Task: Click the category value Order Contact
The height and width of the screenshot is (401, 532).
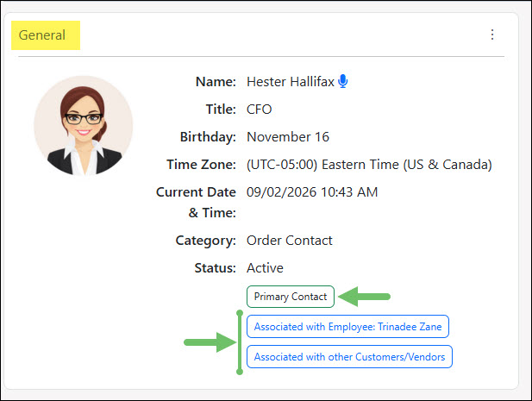Action: [290, 241]
